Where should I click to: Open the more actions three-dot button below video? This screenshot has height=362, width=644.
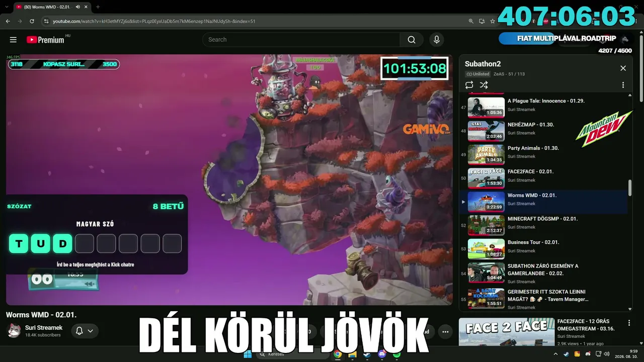click(x=445, y=331)
